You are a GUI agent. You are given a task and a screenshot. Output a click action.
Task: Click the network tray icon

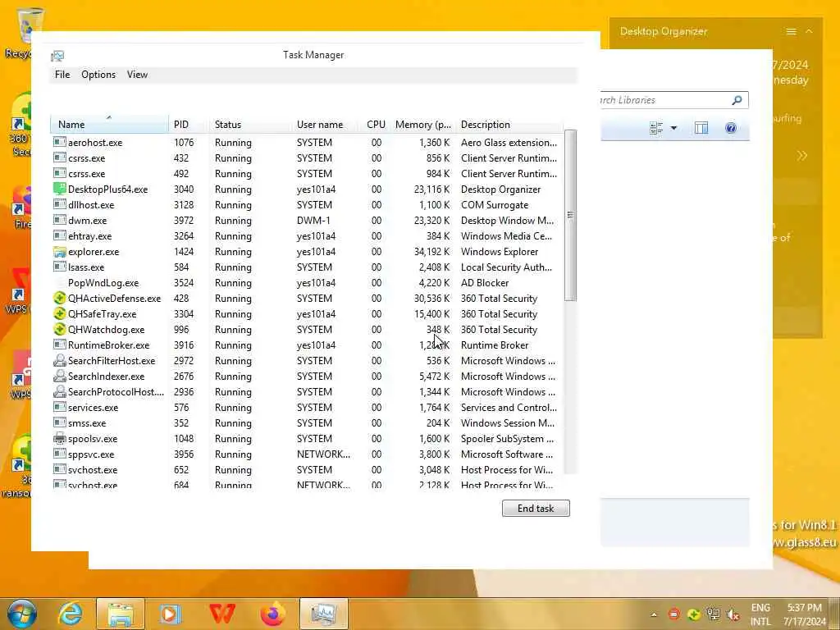714,614
